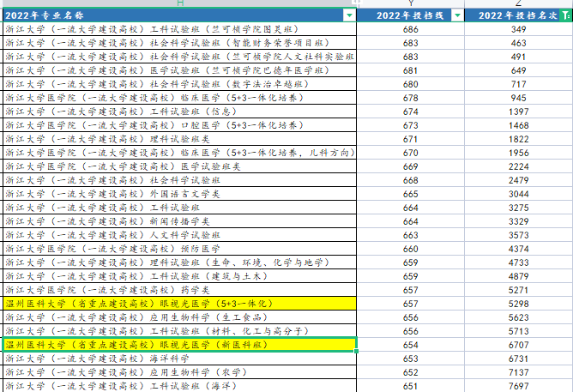Viewport: 573px width, 392px height.
Task: Select the cell showing score 686
Action: pos(410,29)
